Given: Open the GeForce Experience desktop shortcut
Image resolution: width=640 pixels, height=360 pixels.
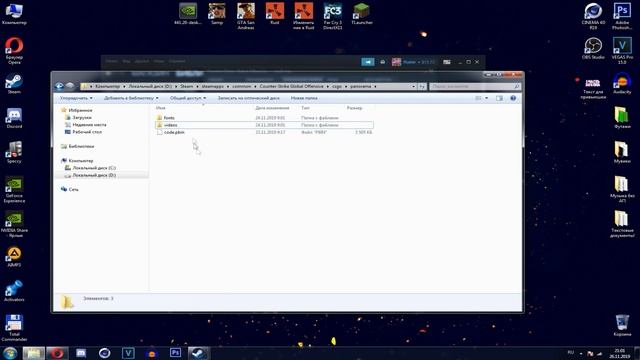Looking at the screenshot, I should [x=14, y=190].
